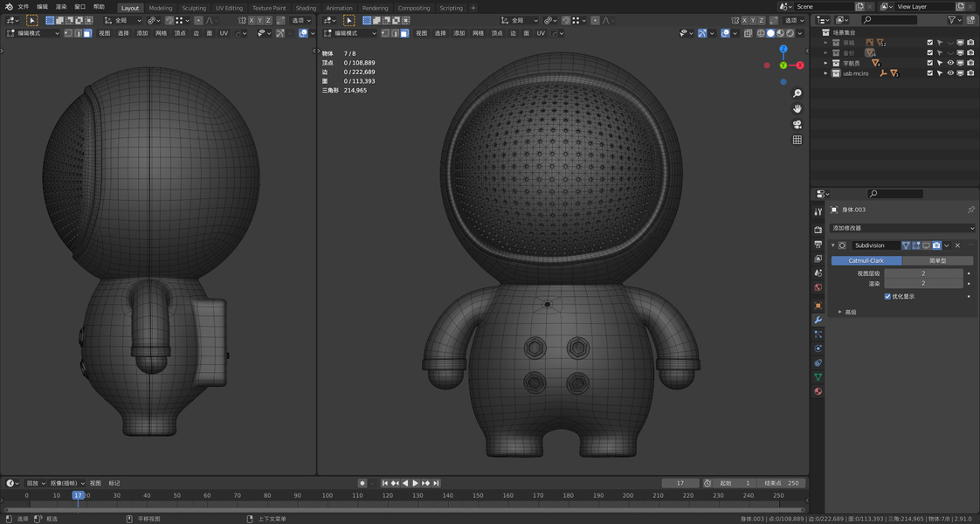Open the Object properties tab
980x524 pixels.
click(818, 306)
